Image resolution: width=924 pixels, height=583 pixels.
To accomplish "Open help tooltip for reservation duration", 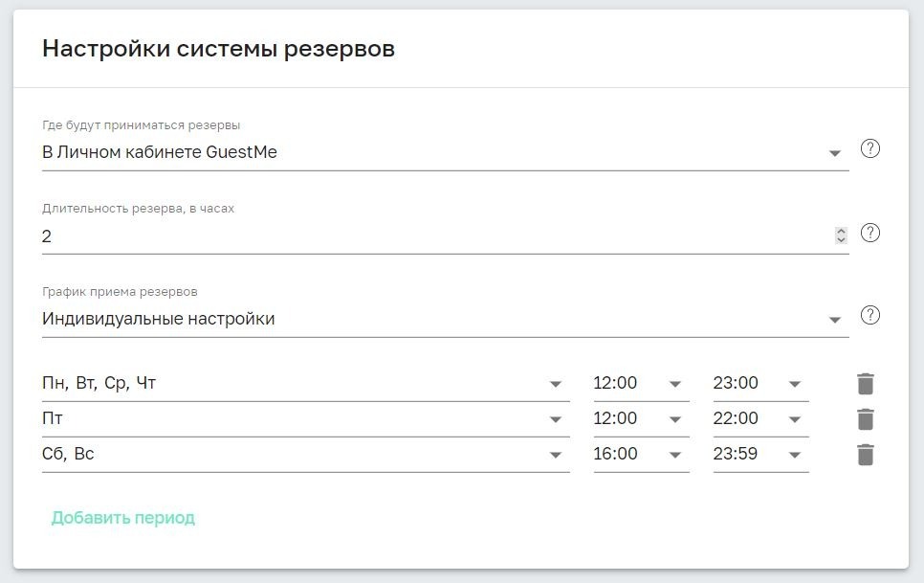I will coord(870,232).
